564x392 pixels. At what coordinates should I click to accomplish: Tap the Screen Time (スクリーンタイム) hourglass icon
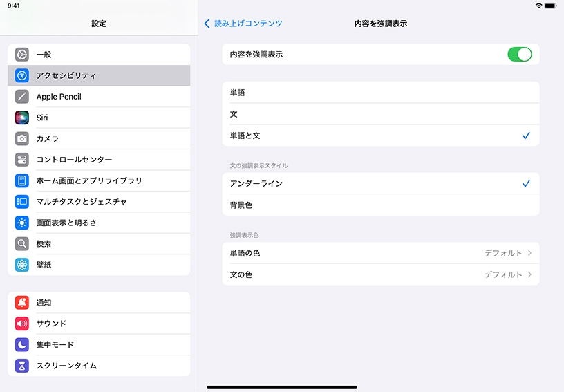pyautogui.click(x=21, y=366)
